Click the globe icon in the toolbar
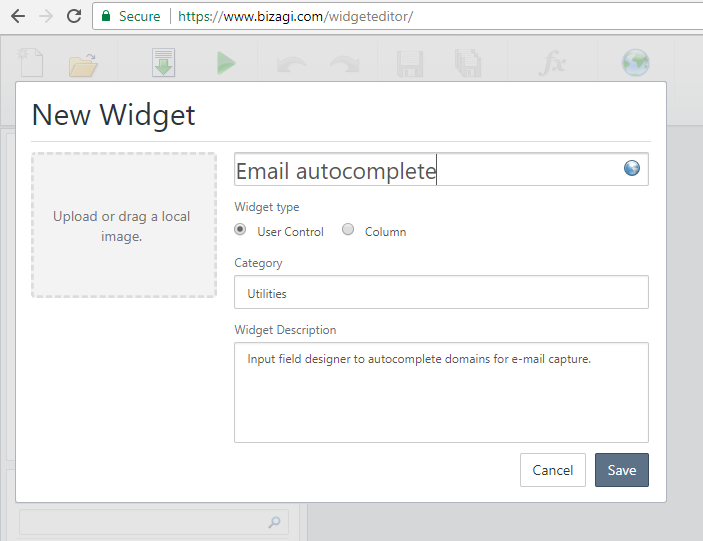Viewport: 703px width, 541px height. (x=635, y=63)
